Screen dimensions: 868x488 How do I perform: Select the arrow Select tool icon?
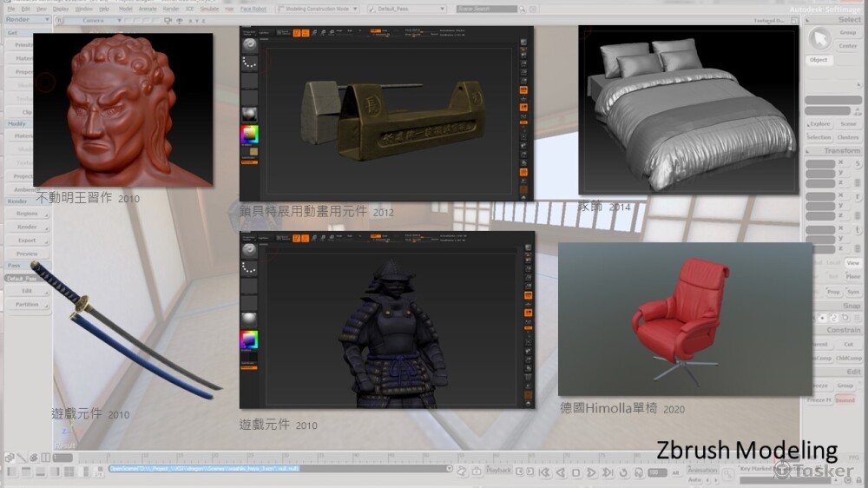click(x=819, y=39)
